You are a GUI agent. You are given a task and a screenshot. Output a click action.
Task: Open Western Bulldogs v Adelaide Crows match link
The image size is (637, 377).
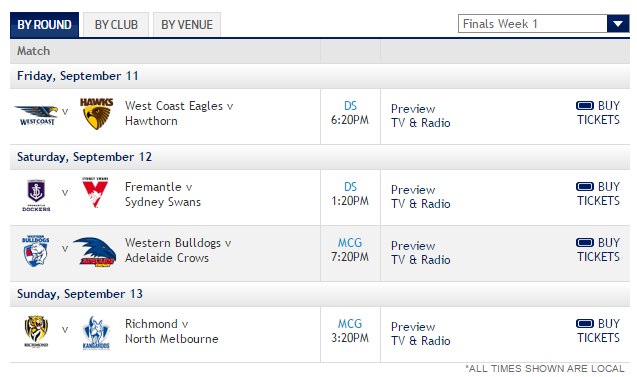[178, 250]
